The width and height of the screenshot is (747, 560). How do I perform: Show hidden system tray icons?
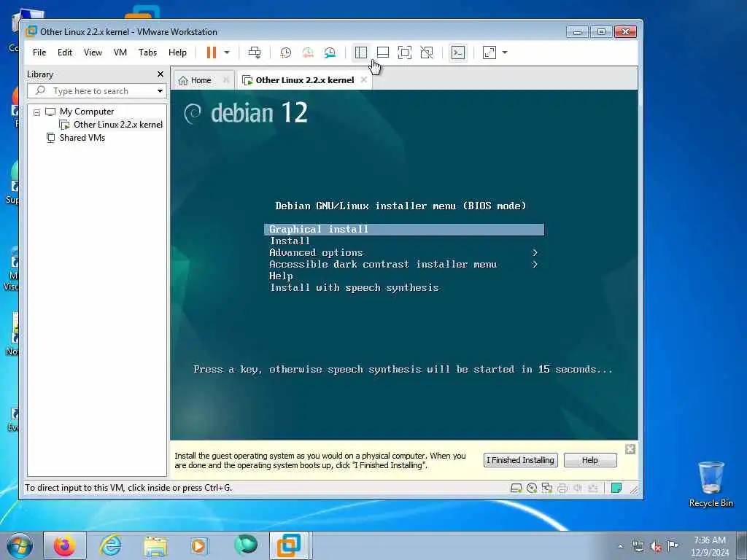620,546
